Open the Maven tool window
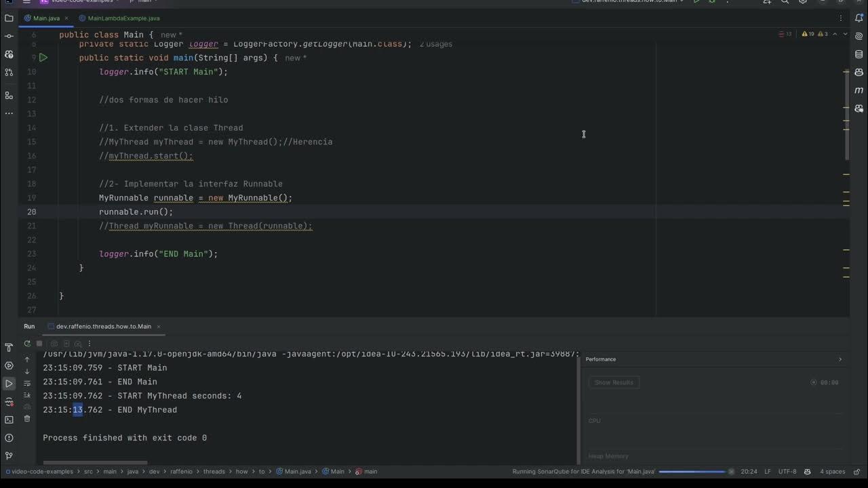This screenshot has height=488, width=868. point(859,90)
